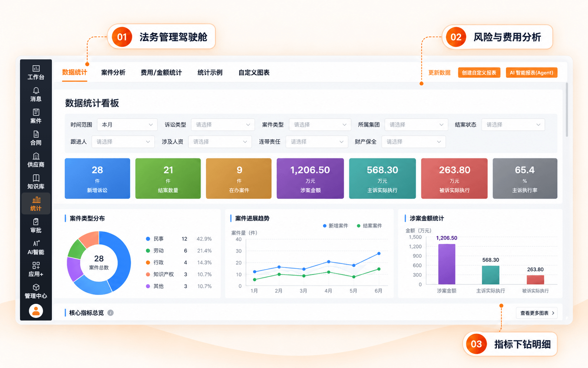Viewport: 588px width, 368px height.
Task: Open the 连带责任 dropdown
Action: pos(317,142)
